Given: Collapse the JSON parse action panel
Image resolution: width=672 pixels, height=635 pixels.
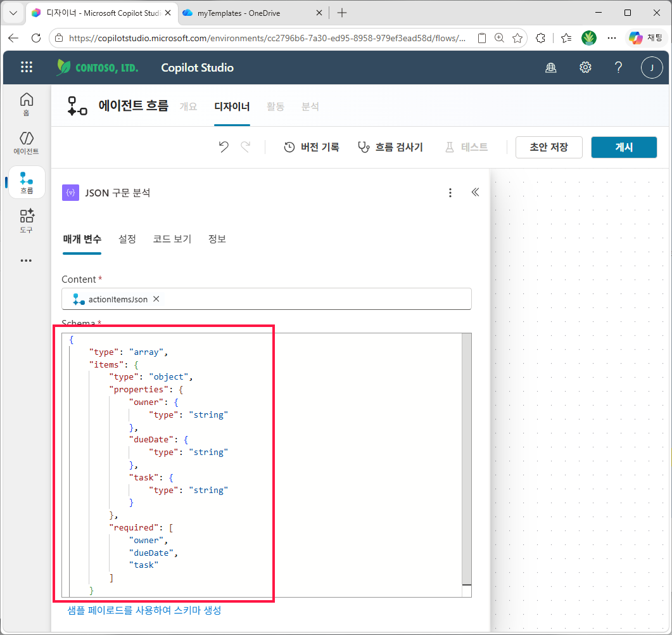Looking at the screenshot, I should [475, 192].
